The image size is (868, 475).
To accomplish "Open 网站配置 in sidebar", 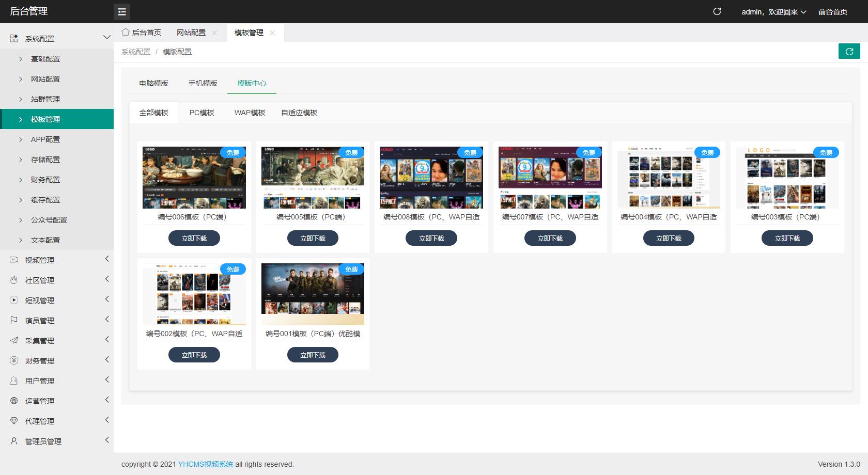I will tap(57, 79).
